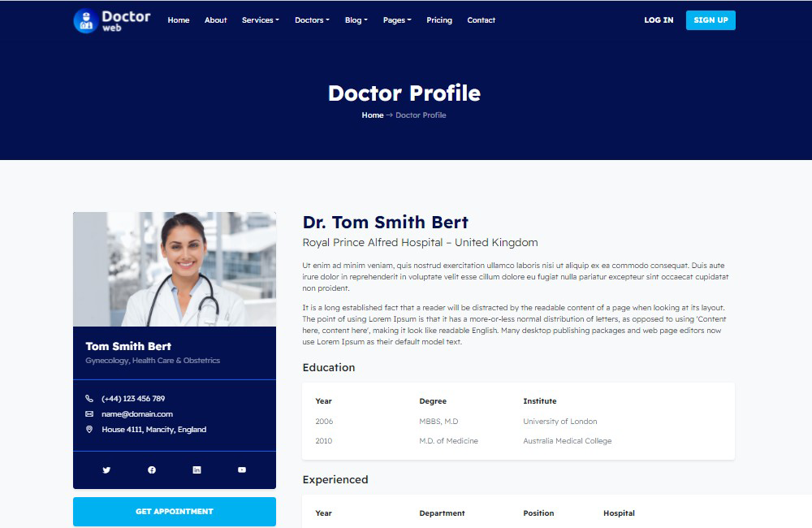Click the envelope icon beside the email
Viewport: 812px width, 528px height.
(89, 414)
